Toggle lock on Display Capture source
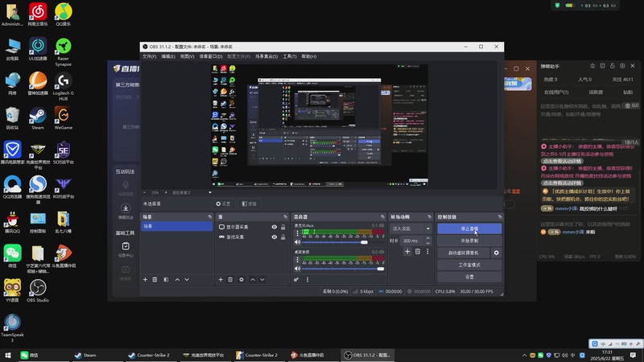 [x=283, y=227]
